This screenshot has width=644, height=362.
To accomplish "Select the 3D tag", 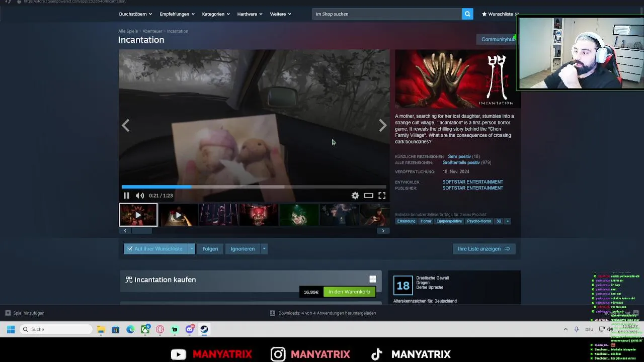I will coord(499,221).
